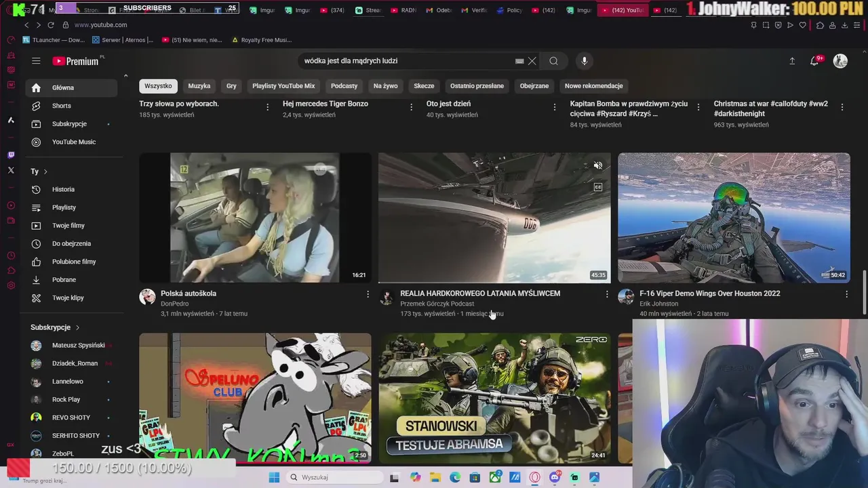Open options for Oto jest dzień video

point(555,107)
